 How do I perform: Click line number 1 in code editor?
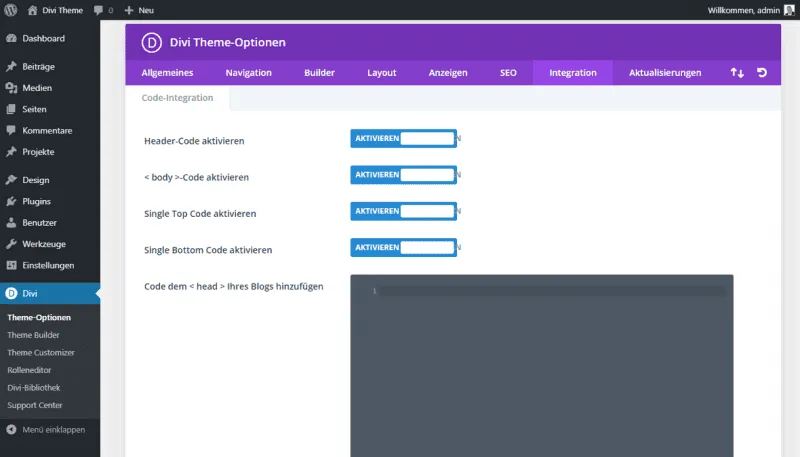[x=374, y=291]
